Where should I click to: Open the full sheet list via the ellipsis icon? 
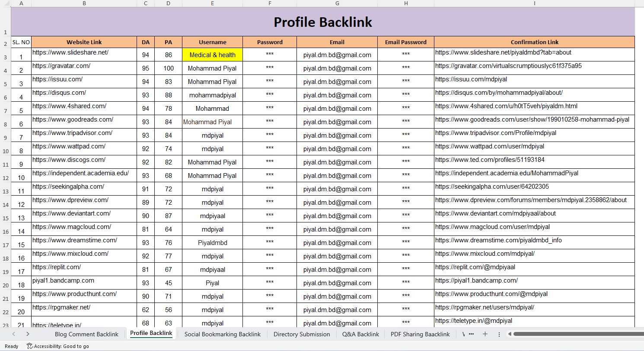click(x=471, y=334)
